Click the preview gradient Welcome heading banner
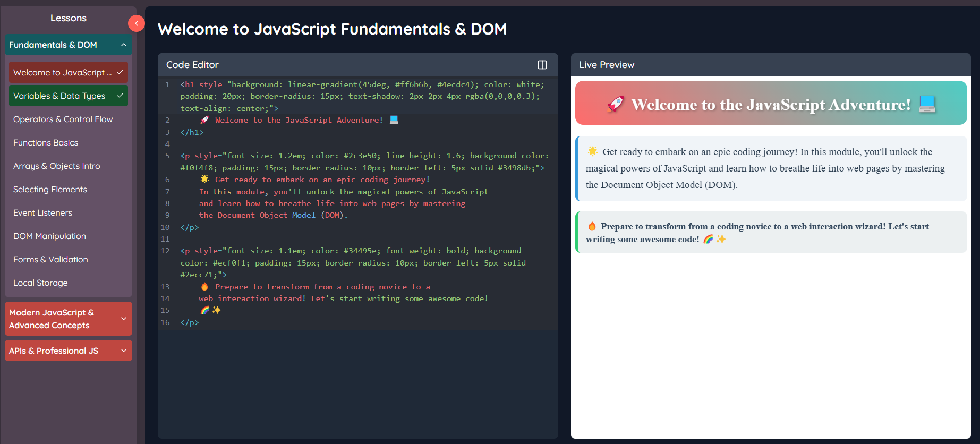Image resolution: width=980 pixels, height=444 pixels. (x=771, y=103)
